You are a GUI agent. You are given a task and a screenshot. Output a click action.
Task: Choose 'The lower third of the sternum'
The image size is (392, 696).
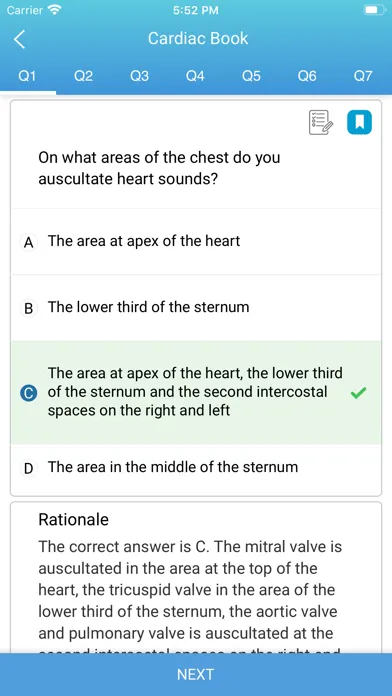click(196, 308)
